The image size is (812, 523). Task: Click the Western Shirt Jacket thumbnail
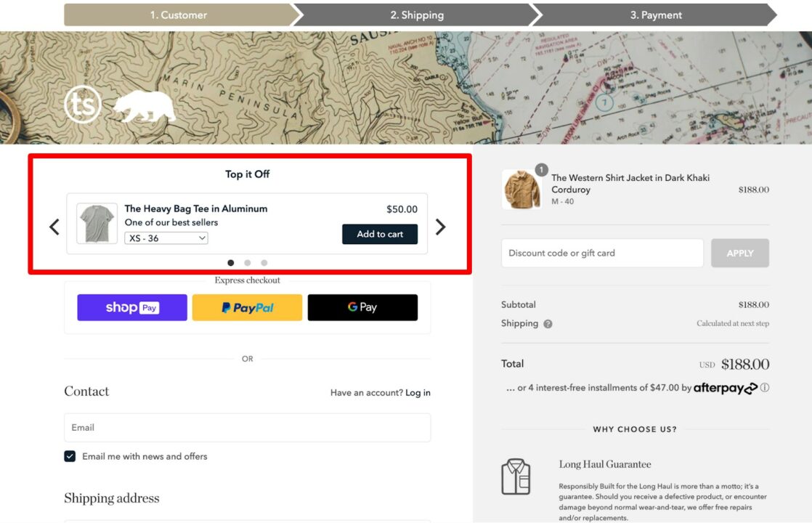[x=521, y=190]
